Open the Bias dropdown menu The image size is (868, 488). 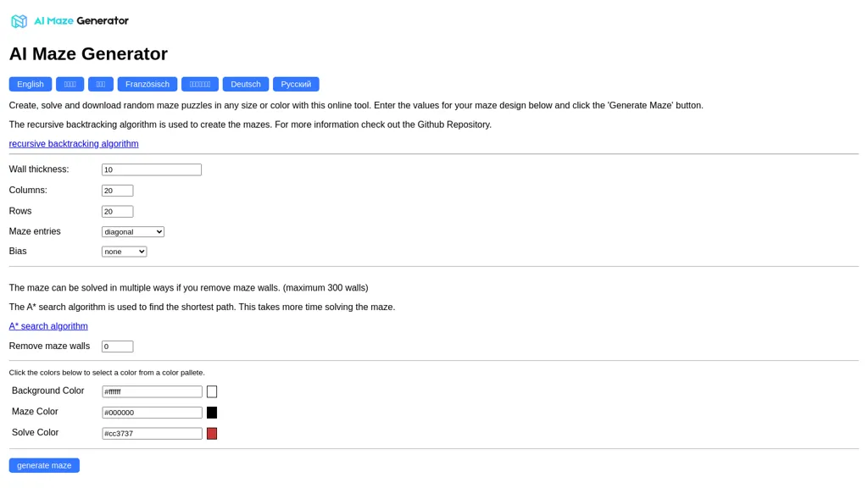[124, 252]
